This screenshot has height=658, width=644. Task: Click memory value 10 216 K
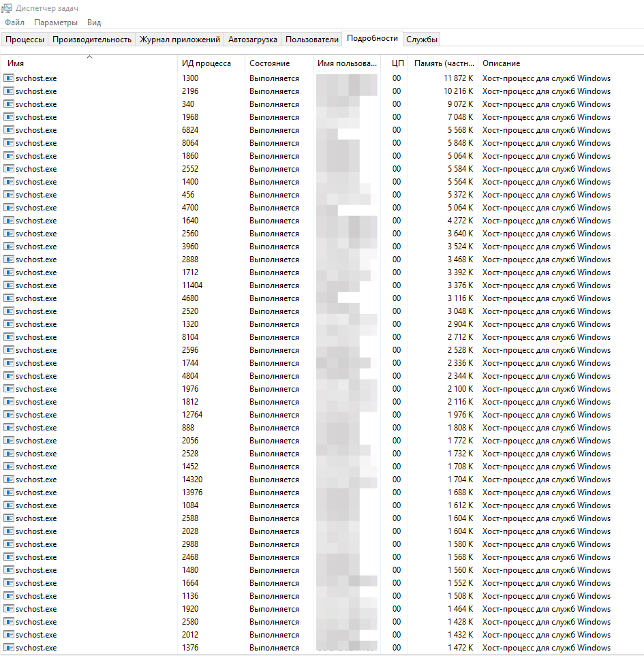click(458, 91)
